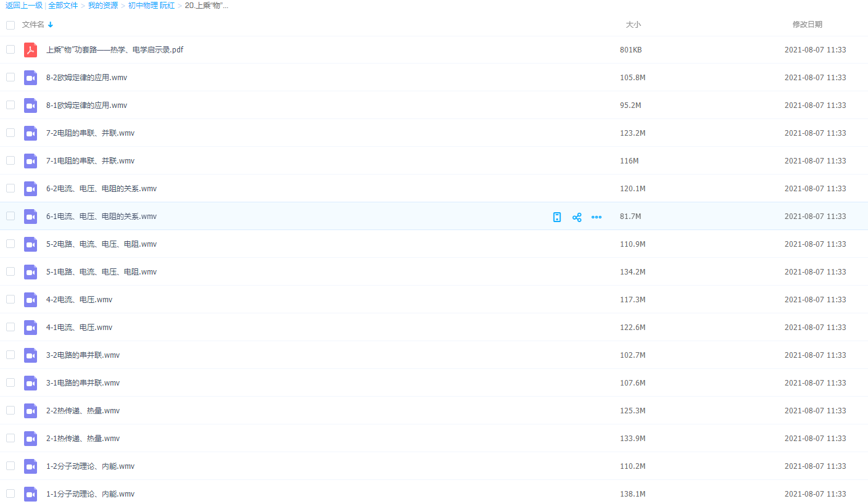Sort the file list by 大小 column
The width and height of the screenshot is (868, 504).
[x=633, y=25]
